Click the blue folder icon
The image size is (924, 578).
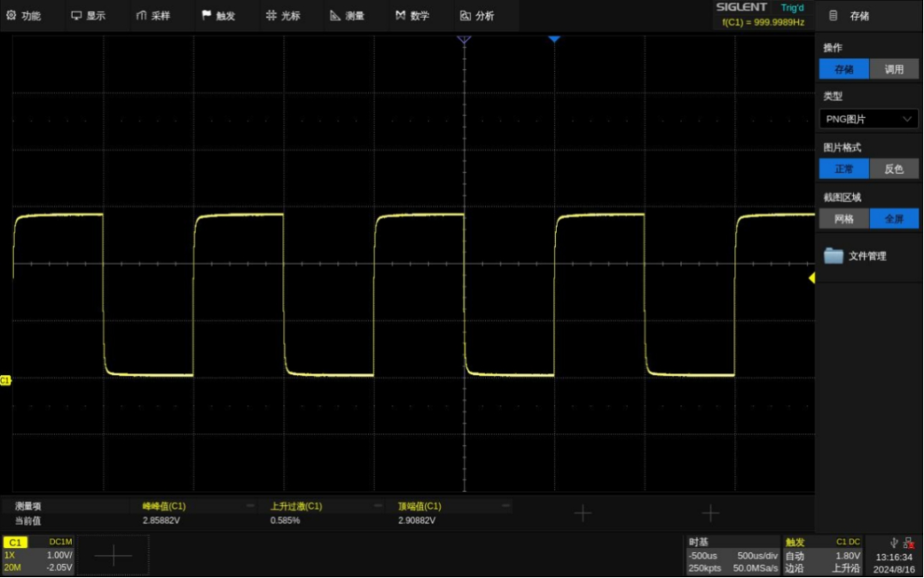pyautogui.click(x=833, y=255)
